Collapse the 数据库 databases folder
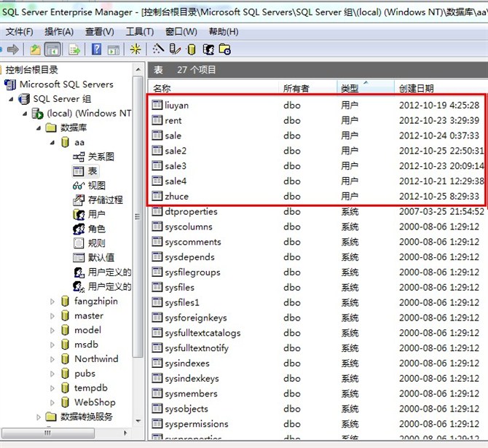The height and width of the screenshot is (448, 488). (x=39, y=128)
